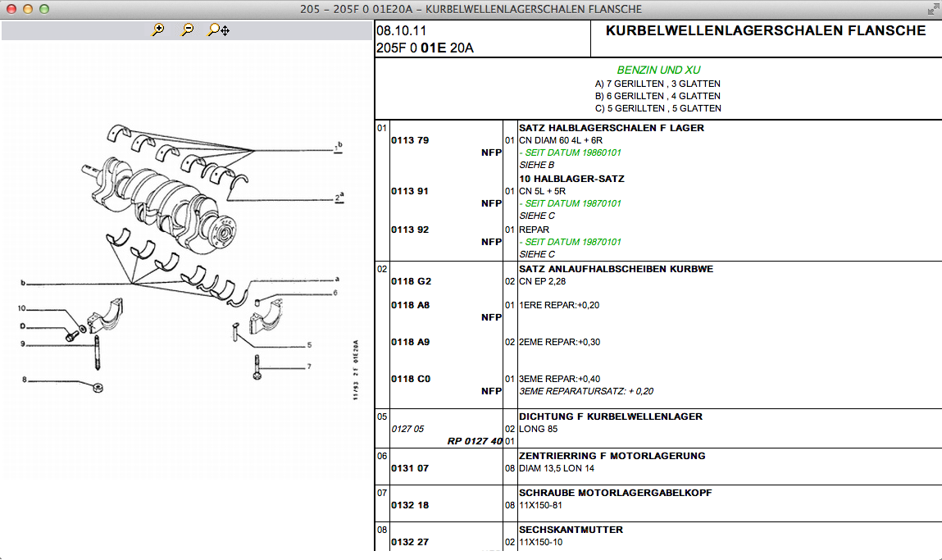Open replacement part RP 0127 40

(x=474, y=441)
